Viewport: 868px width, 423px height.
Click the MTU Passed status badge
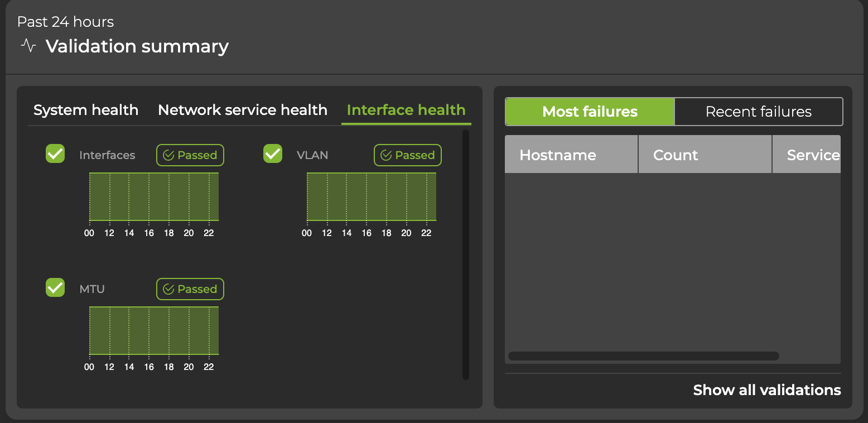190,289
